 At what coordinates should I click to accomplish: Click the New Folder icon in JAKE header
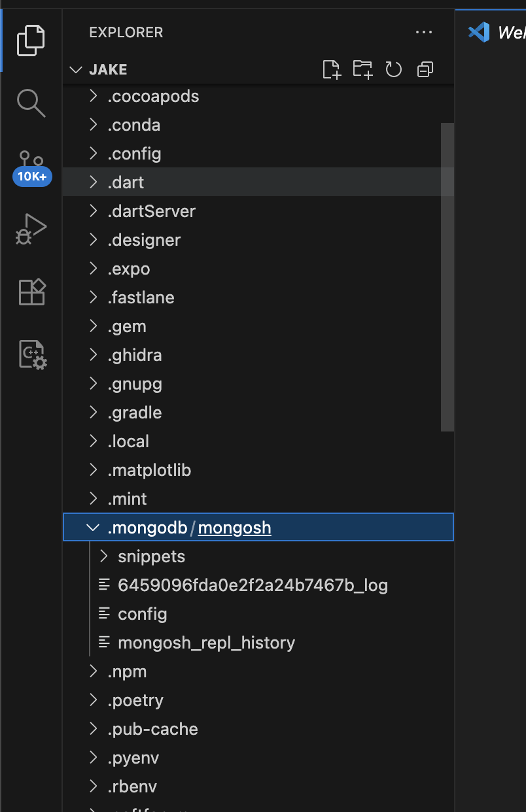point(362,69)
